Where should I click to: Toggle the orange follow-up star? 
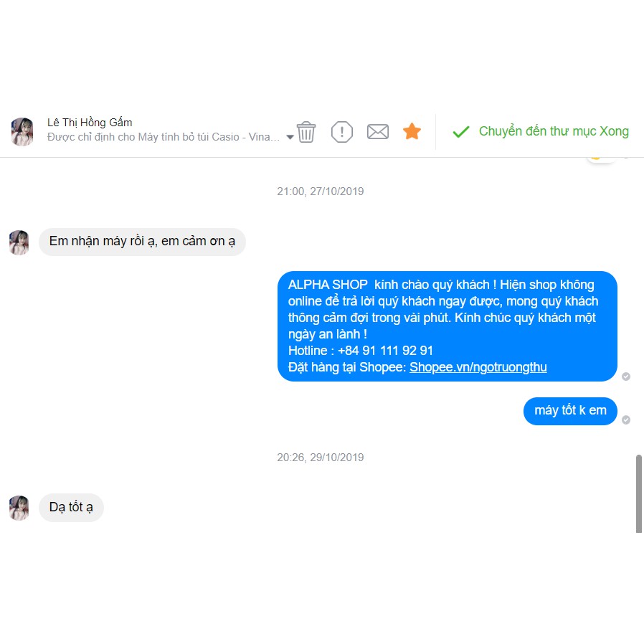[412, 131]
